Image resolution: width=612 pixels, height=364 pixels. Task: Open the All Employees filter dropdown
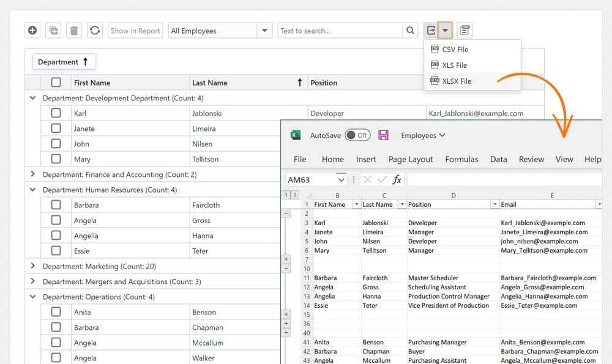[x=264, y=31]
